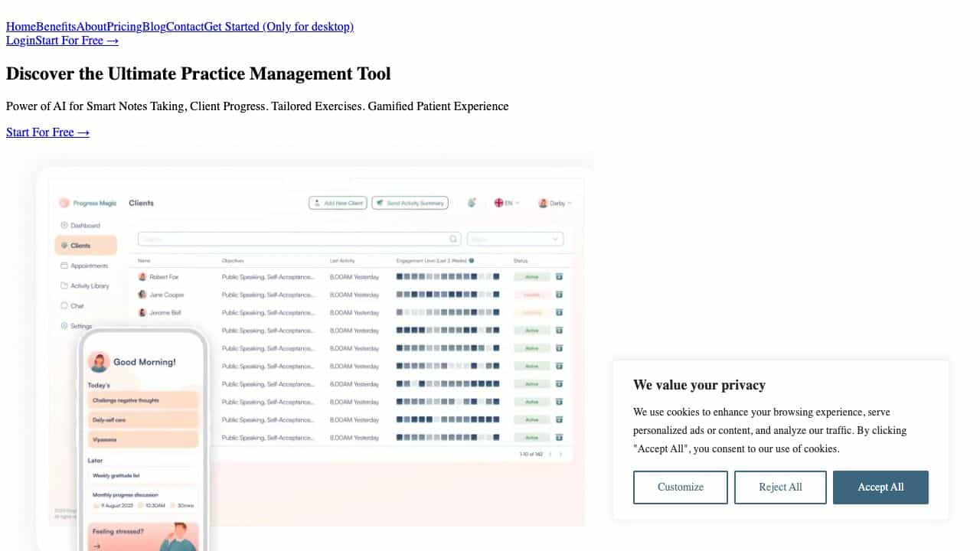This screenshot has width=980, height=551.
Task: Open the Home navigation link
Action: [x=21, y=27]
